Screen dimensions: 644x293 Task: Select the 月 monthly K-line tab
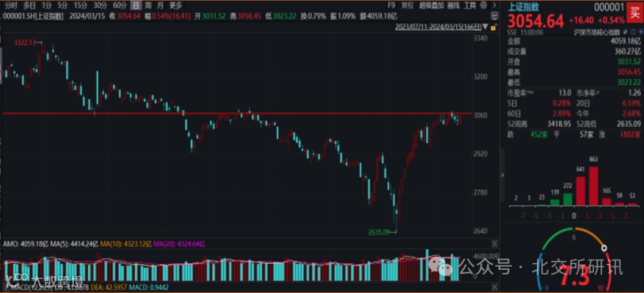click(160, 5)
